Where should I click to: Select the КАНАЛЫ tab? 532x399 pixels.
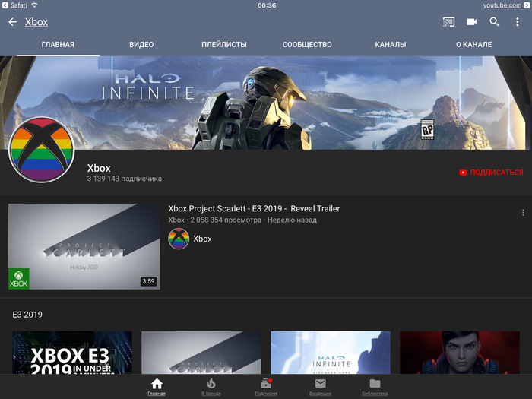click(390, 45)
